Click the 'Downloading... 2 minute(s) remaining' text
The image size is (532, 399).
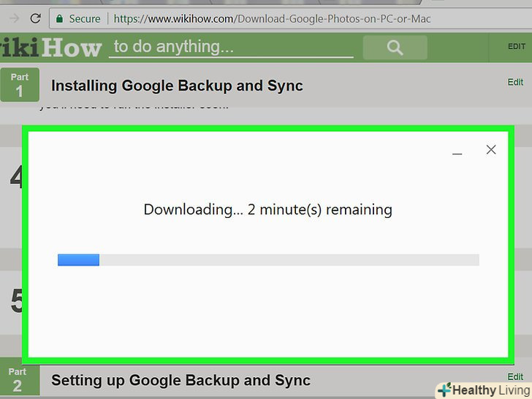267,210
